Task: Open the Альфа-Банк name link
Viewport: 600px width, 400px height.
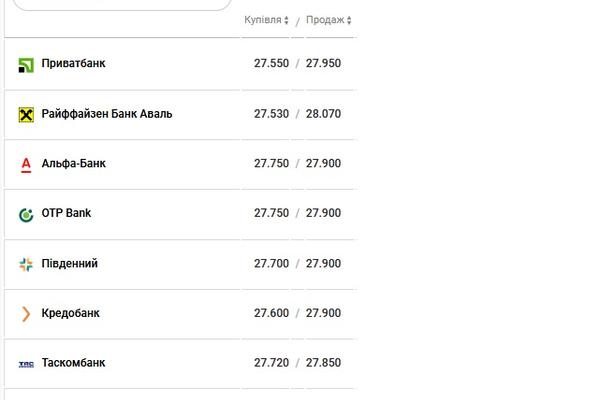Action: pyautogui.click(x=73, y=163)
